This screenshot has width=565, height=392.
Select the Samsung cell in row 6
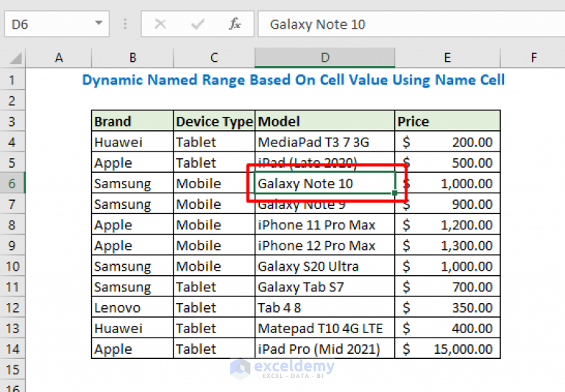[x=132, y=183]
